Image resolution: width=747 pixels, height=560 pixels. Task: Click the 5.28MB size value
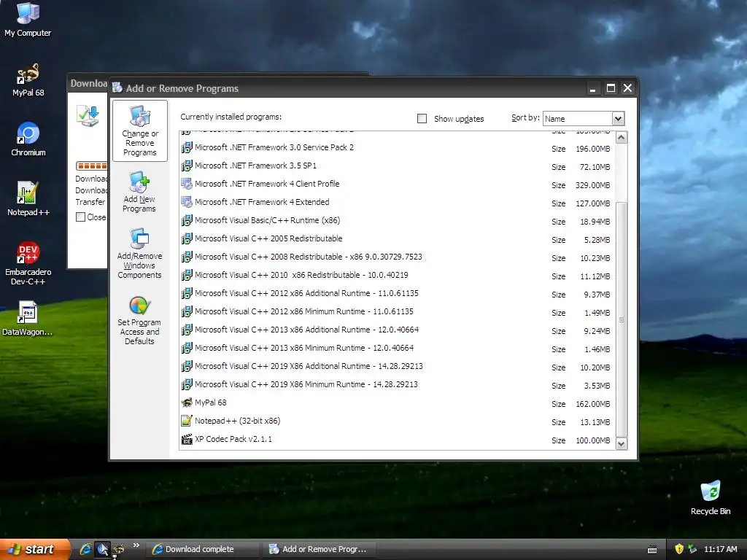tap(597, 240)
